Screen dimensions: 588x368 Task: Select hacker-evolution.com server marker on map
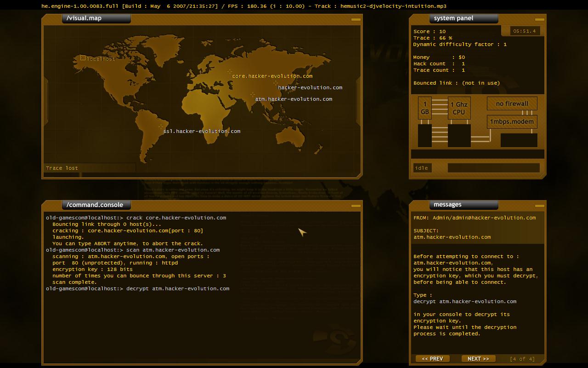click(276, 83)
